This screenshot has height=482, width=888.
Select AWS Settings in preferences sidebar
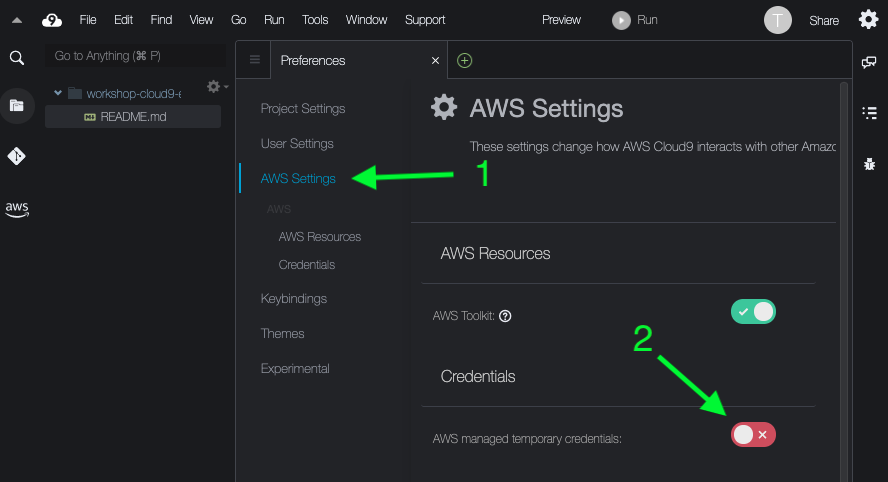(298, 179)
